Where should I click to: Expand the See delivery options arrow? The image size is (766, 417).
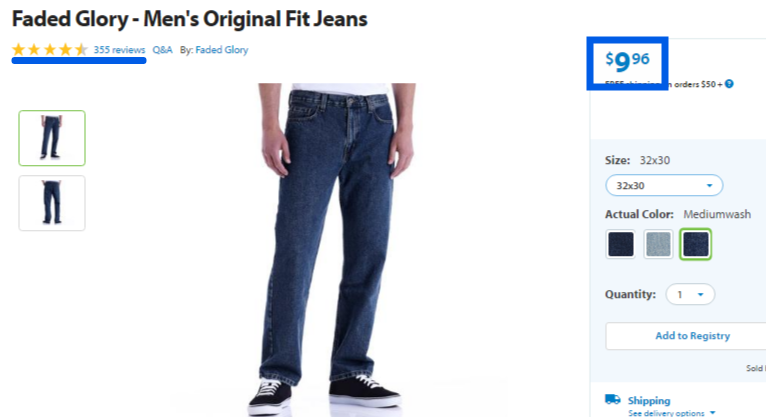pos(712,413)
